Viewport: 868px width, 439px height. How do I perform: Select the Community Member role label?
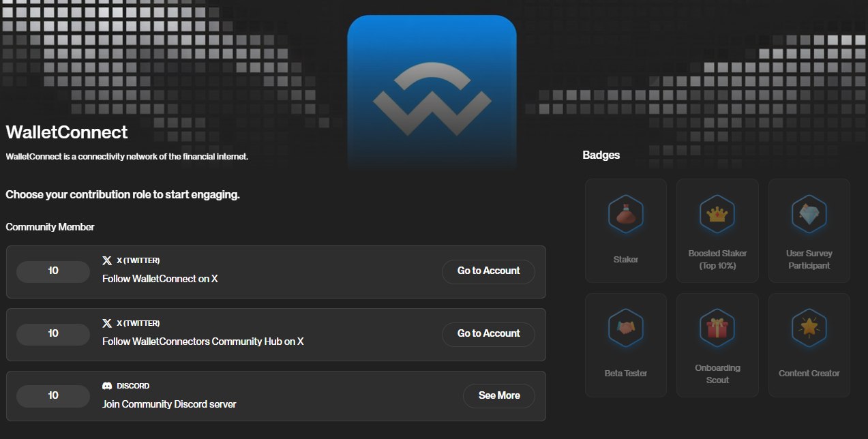click(x=50, y=227)
